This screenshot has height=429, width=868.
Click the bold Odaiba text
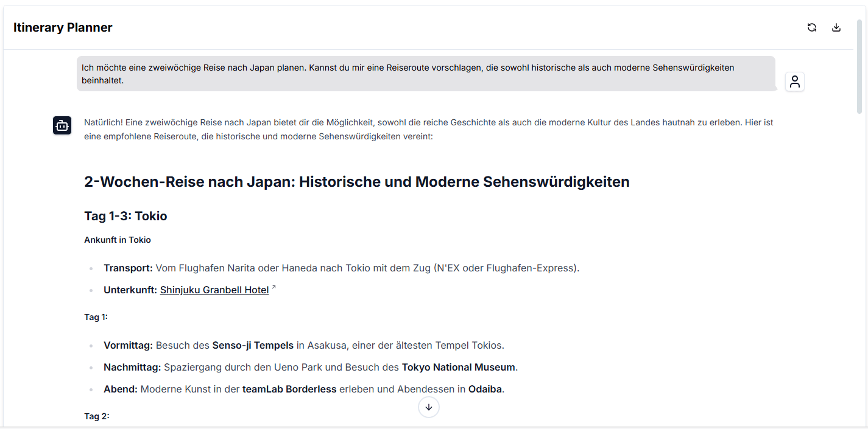coord(485,389)
